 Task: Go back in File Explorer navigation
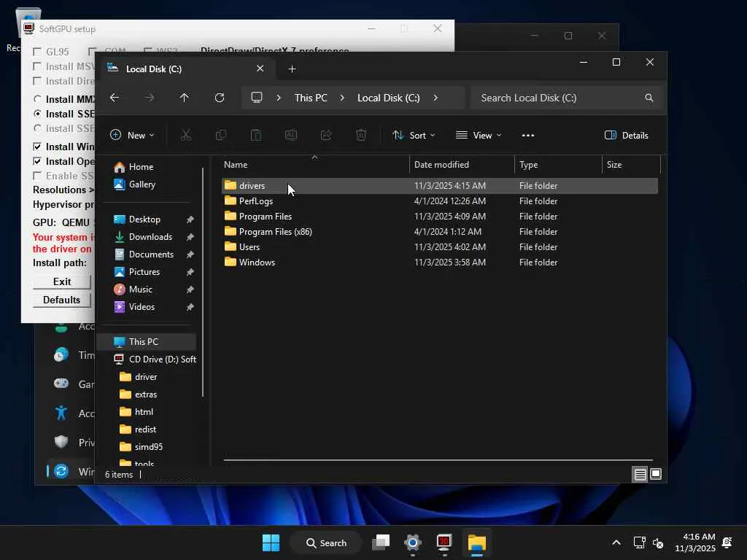(x=115, y=98)
